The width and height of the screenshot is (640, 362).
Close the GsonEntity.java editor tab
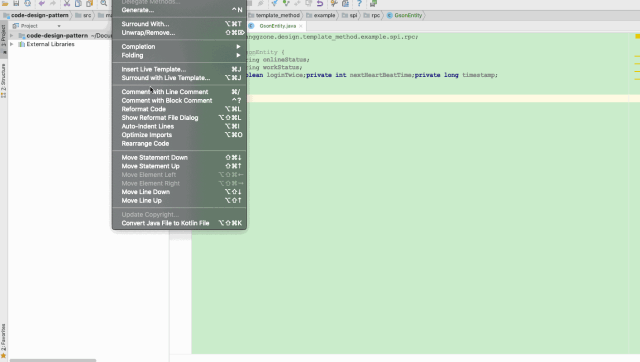click(x=301, y=26)
